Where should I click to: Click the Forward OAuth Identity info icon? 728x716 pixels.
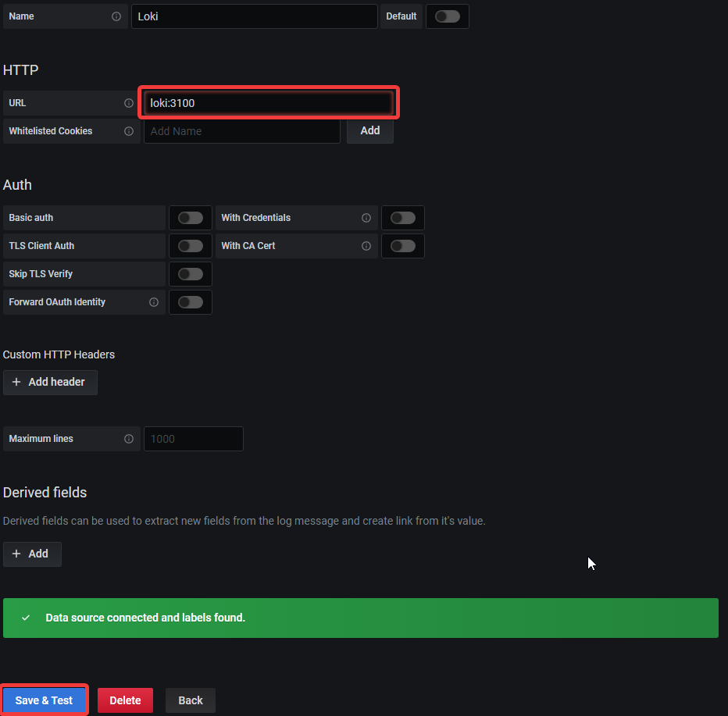click(154, 302)
